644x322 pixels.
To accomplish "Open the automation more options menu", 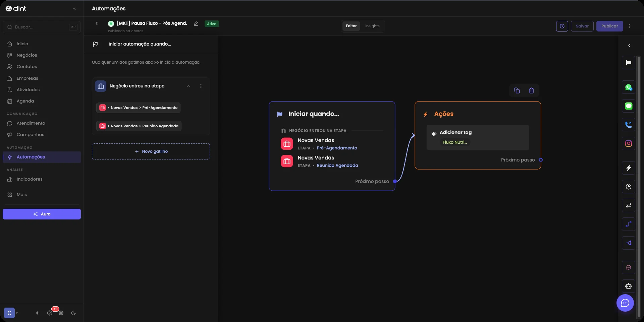I will tap(629, 26).
